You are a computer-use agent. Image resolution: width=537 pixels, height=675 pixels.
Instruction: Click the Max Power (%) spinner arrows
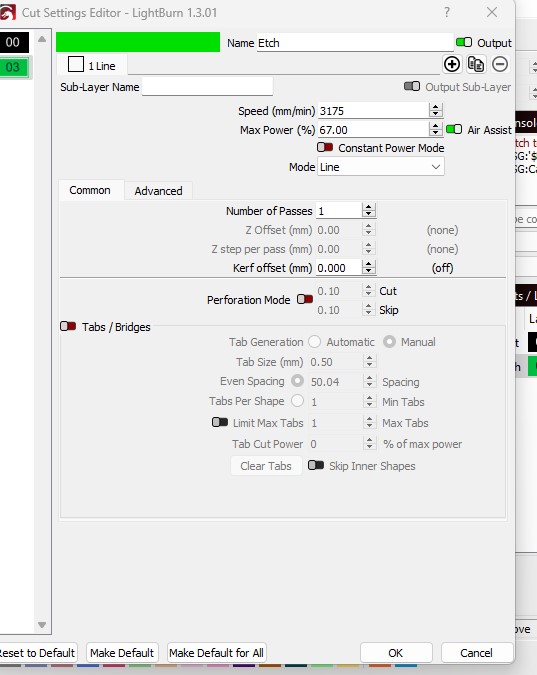pos(435,129)
